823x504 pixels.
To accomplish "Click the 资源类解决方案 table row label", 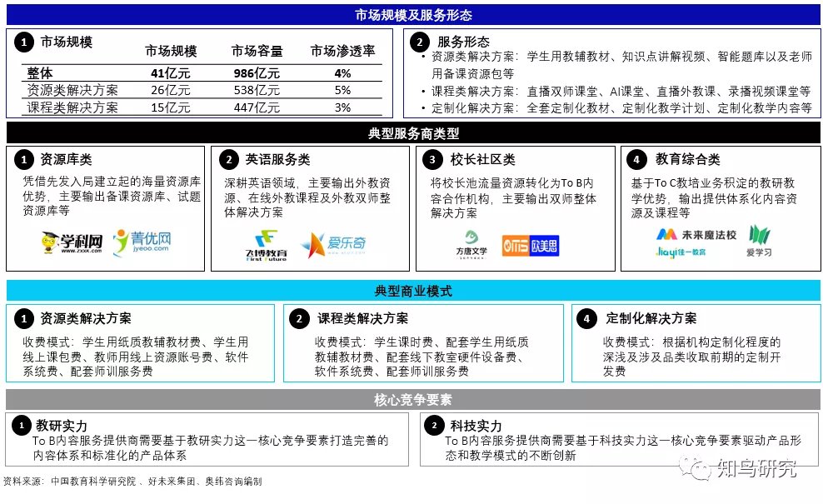I will click(72, 90).
